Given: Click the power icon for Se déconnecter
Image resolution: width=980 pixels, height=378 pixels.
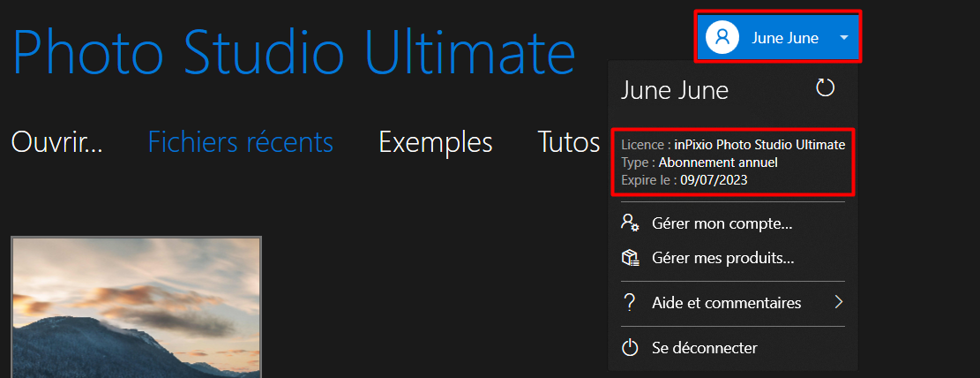Looking at the screenshot, I should pyautogui.click(x=630, y=348).
